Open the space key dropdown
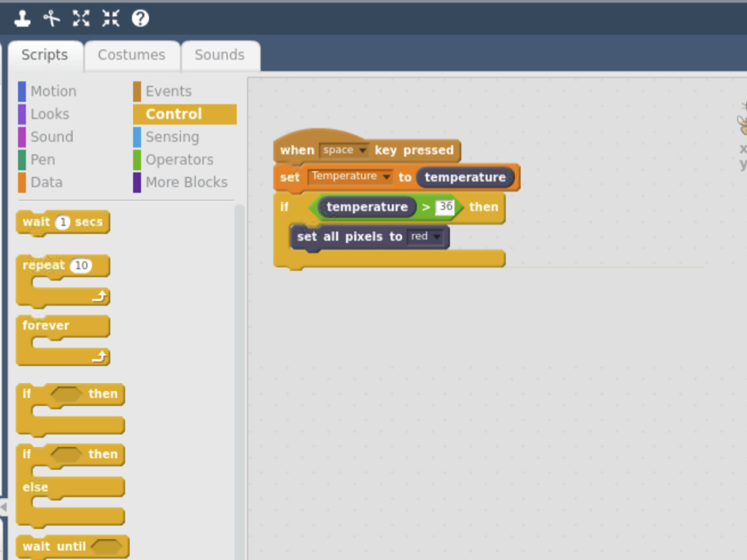The image size is (747, 560). (344, 150)
